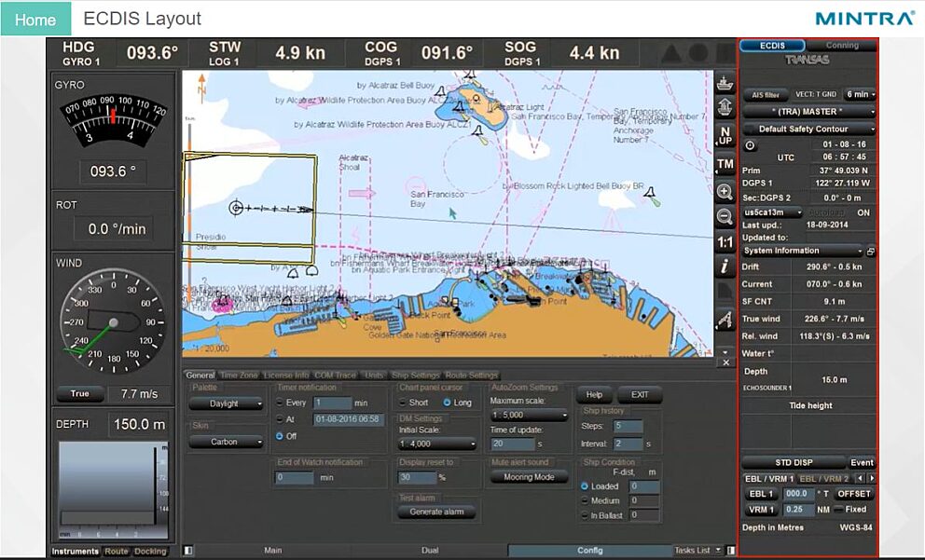
Task: Choose the 'Long' chart panel cursor
Action: [x=447, y=403]
